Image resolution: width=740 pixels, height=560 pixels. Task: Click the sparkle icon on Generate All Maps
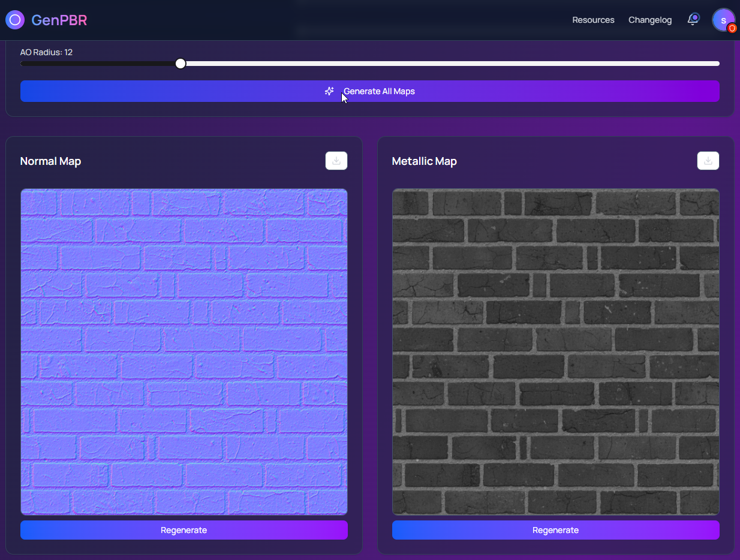[329, 91]
